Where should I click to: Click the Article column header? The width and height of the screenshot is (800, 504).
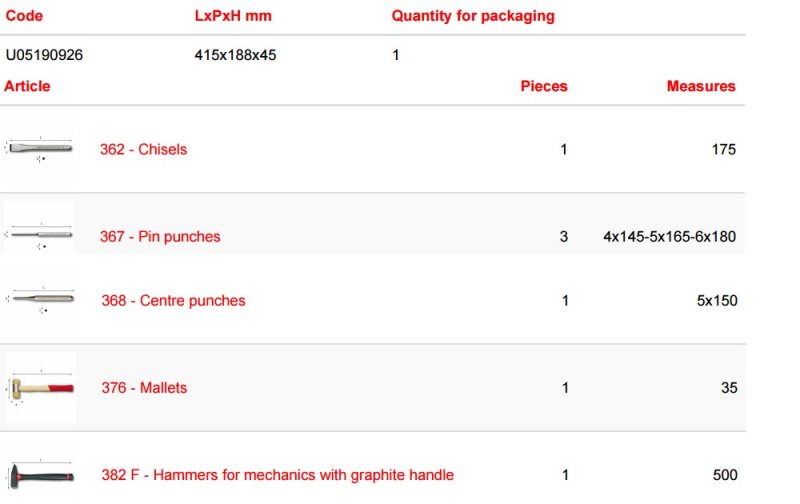coord(27,86)
